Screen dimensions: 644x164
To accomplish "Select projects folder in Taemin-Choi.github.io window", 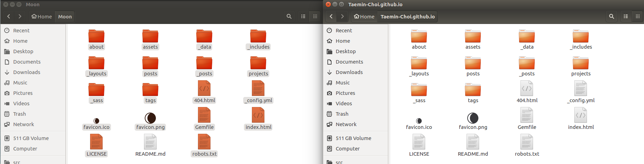I will pyautogui.click(x=581, y=66).
